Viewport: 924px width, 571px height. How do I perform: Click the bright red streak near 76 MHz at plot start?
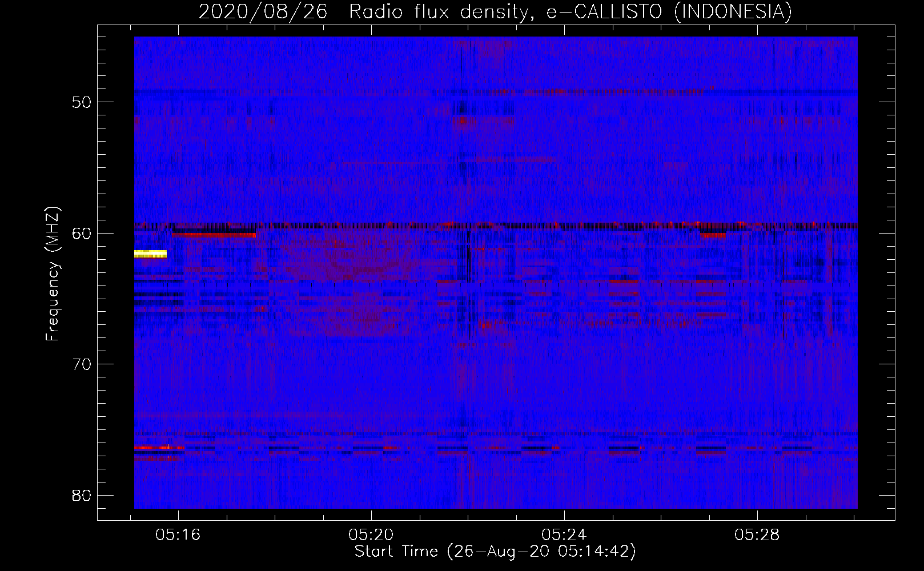pyautogui.click(x=159, y=448)
